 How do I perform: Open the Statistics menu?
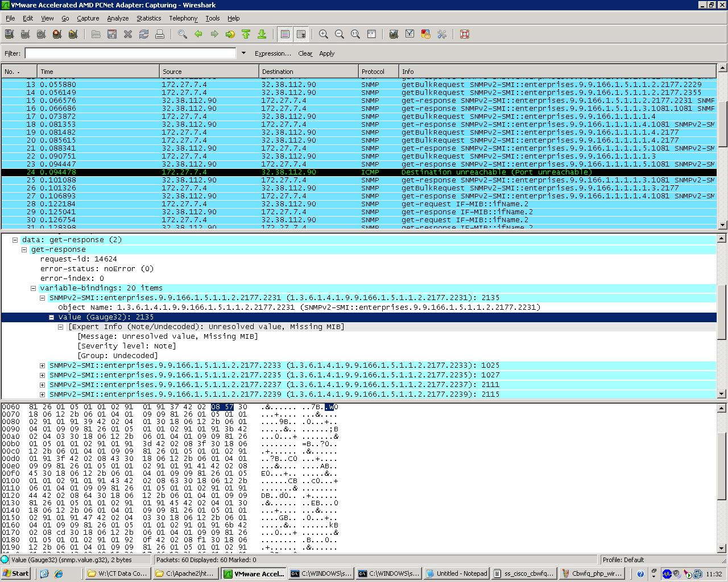pos(149,18)
